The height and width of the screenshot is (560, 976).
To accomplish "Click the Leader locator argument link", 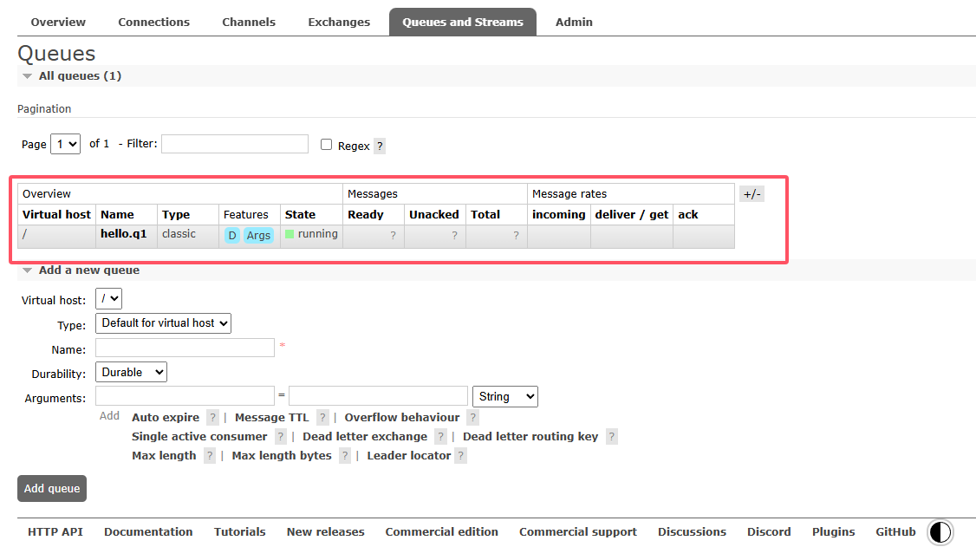I will [x=409, y=456].
